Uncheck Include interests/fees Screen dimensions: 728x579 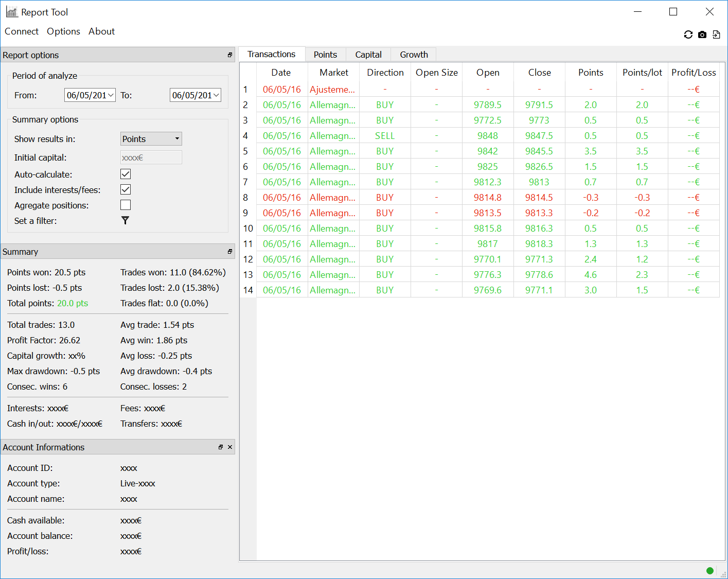coord(126,189)
